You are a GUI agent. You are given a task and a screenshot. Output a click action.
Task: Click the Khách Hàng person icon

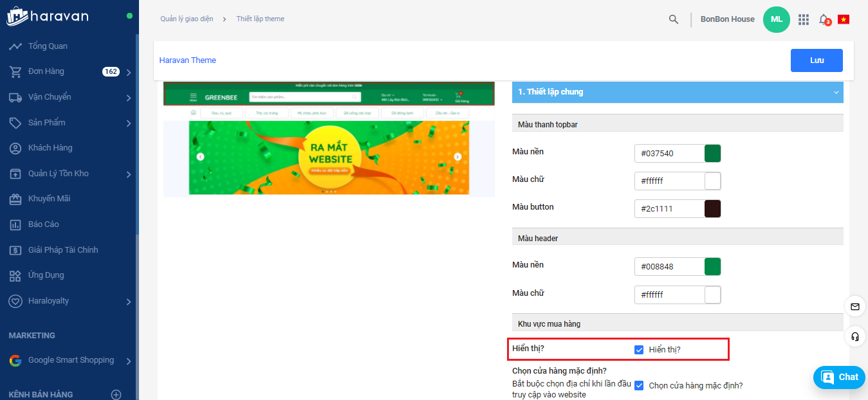coord(15,148)
